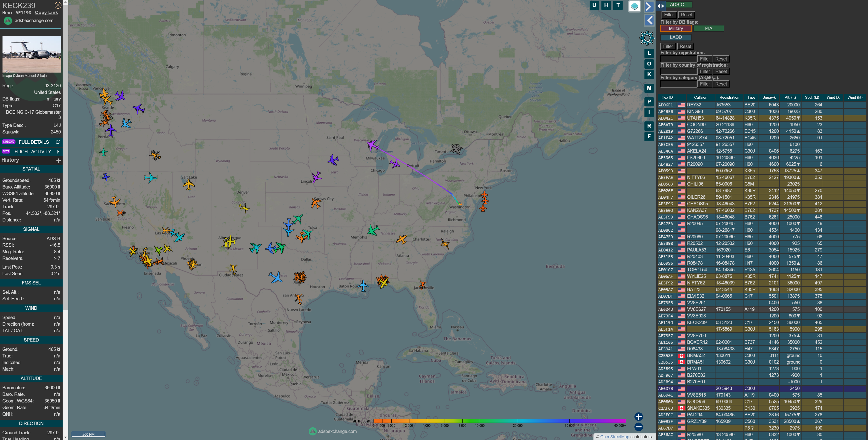Select the Canadian SNAKE335 table row
The image size is (868, 440).
point(761,408)
